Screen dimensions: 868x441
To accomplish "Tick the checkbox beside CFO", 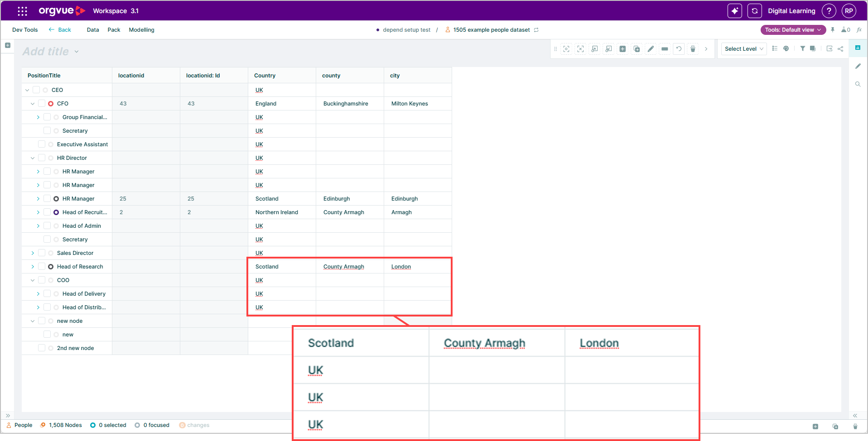I will 42,103.
